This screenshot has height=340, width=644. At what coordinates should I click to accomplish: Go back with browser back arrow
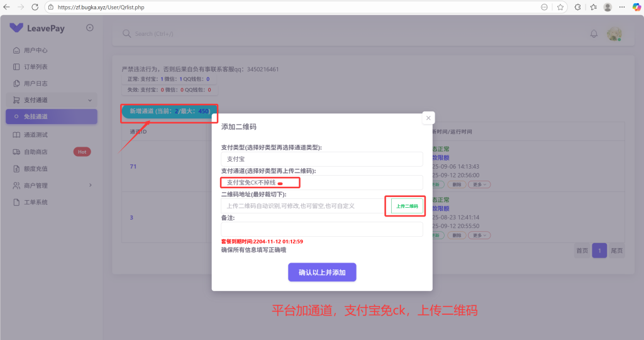tap(6, 7)
